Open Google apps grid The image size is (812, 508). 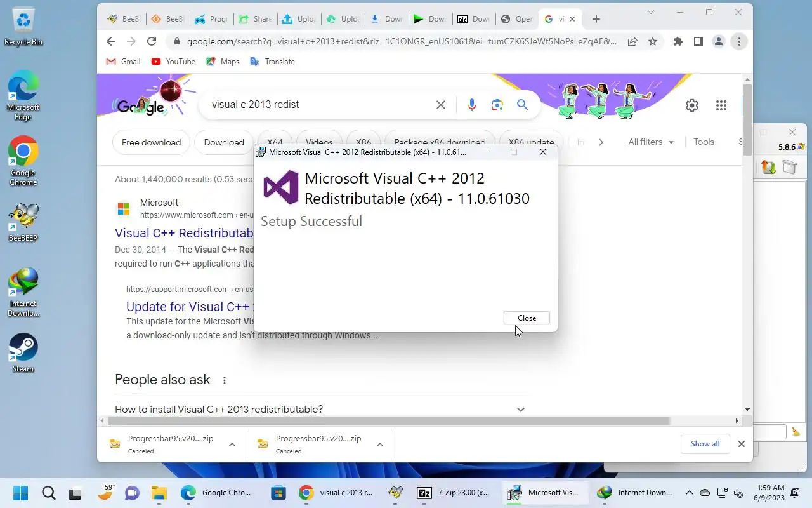[x=721, y=105]
